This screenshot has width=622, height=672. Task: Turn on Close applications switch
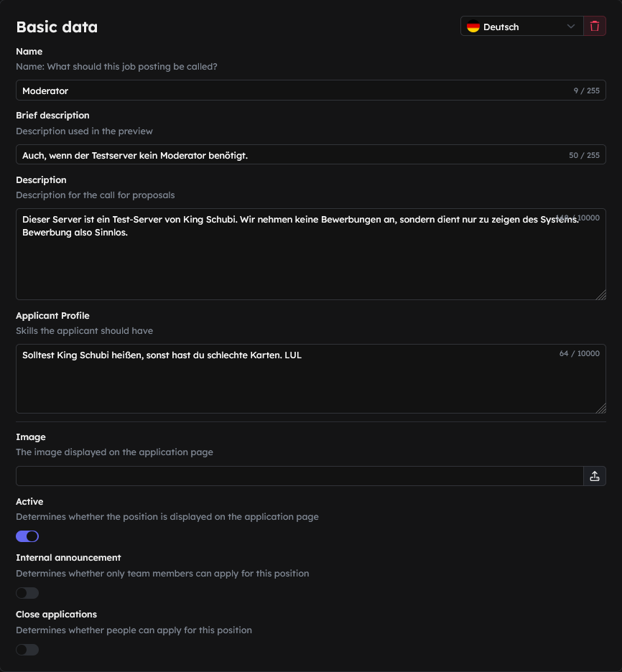click(27, 650)
